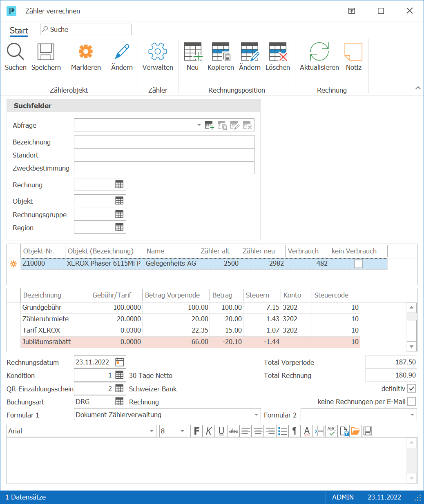This screenshot has height=504, width=424.
Task: Uncheck the 'definitiv' checkbox
Action: (x=412, y=389)
